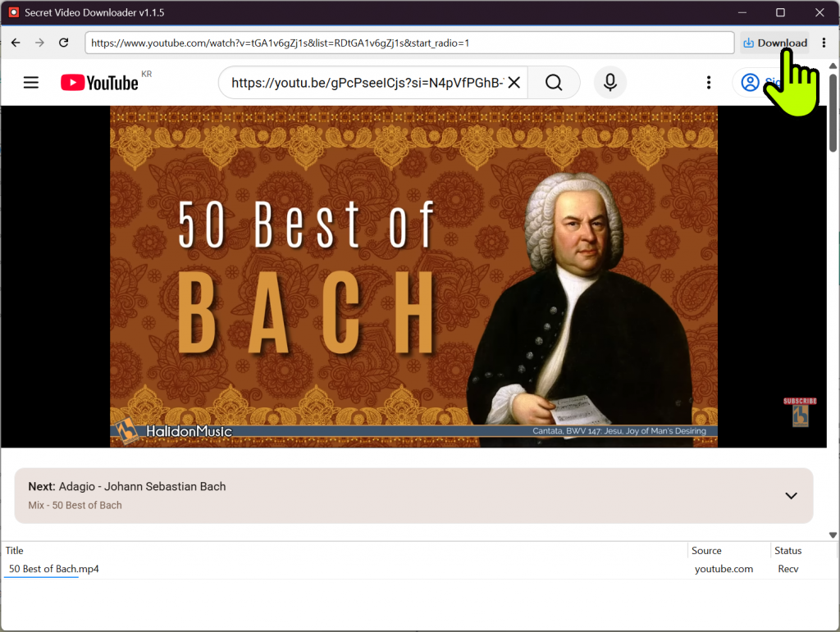Open the downloader's three-dot options menu
This screenshot has width=840, height=632.
pyautogui.click(x=824, y=43)
